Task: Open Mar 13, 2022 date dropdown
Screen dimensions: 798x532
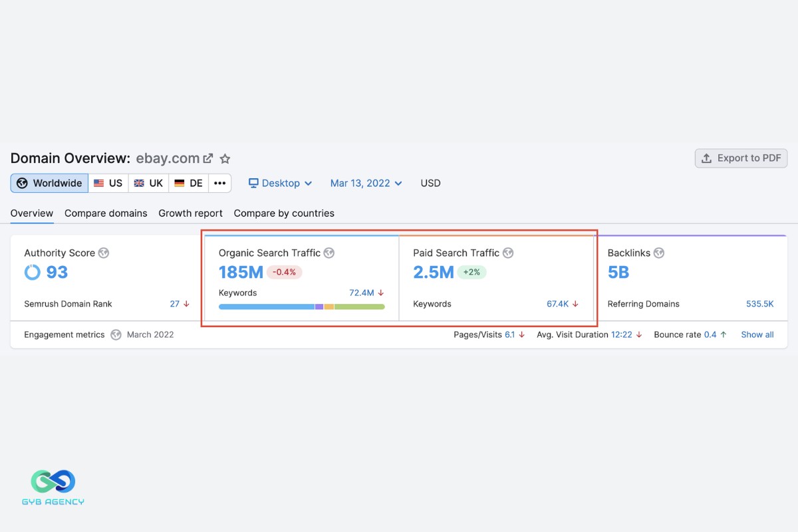Action: 366,183
